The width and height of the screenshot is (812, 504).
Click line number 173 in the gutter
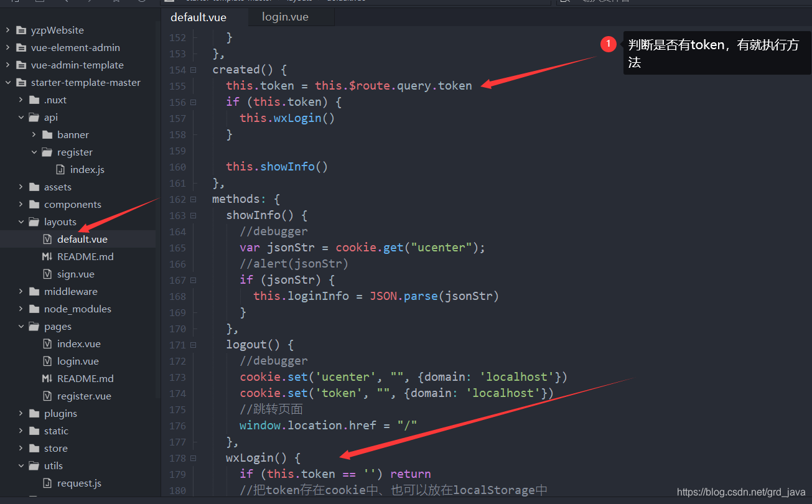[178, 377]
